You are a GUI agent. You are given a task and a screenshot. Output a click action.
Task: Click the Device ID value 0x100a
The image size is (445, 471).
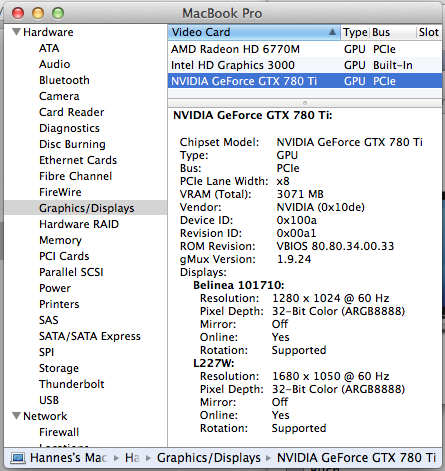297,220
